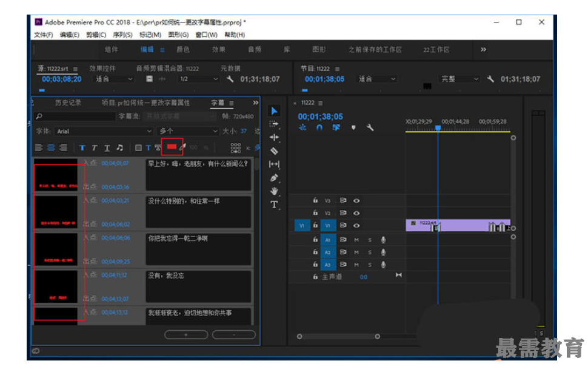Select the Razor tool in the toolbar
This screenshot has width=588, height=372.
pos(274,150)
